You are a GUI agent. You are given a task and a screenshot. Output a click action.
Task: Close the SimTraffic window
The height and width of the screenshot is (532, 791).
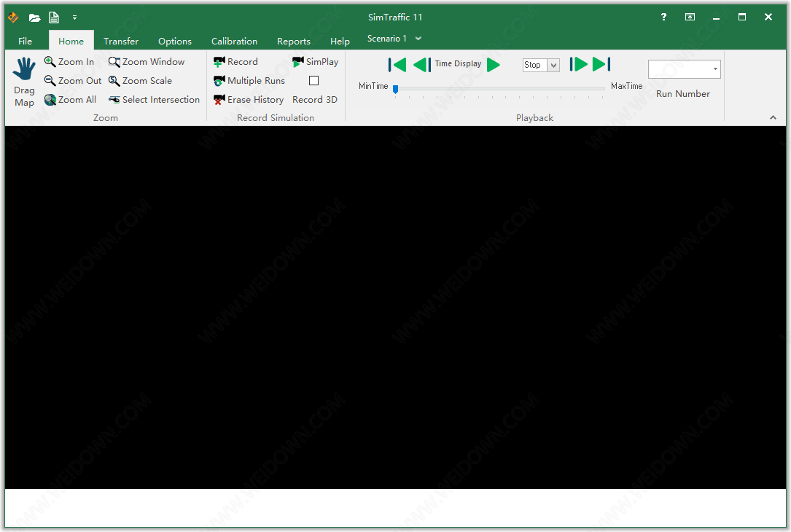click(x=768, y=17)
